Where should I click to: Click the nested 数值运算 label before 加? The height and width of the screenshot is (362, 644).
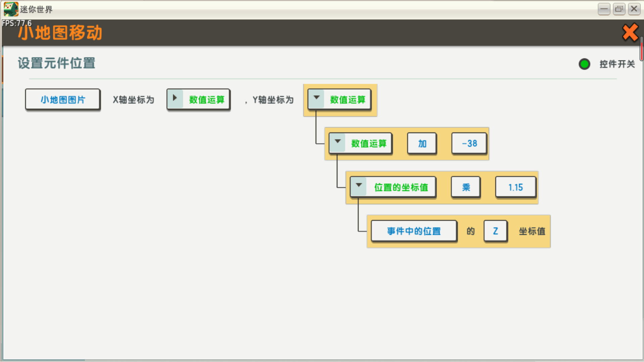tap(369, 144)
